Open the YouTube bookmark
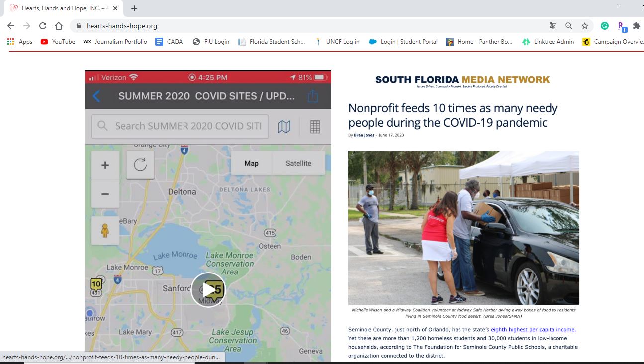The image size is (644, 364). [x=58, y=42]
